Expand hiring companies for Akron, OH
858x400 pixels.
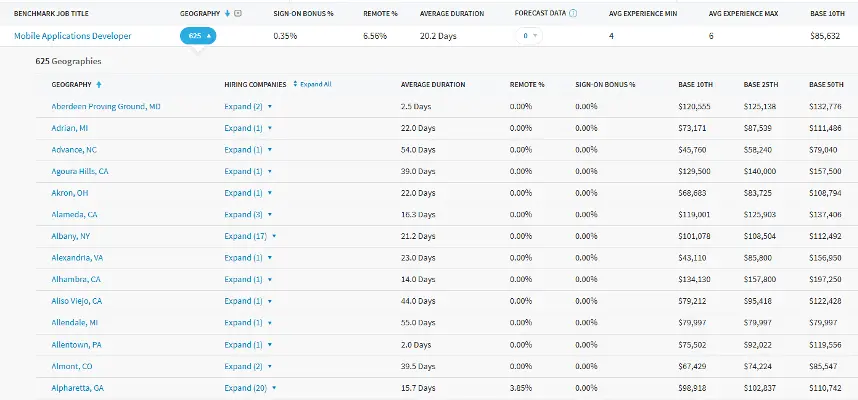248,193
